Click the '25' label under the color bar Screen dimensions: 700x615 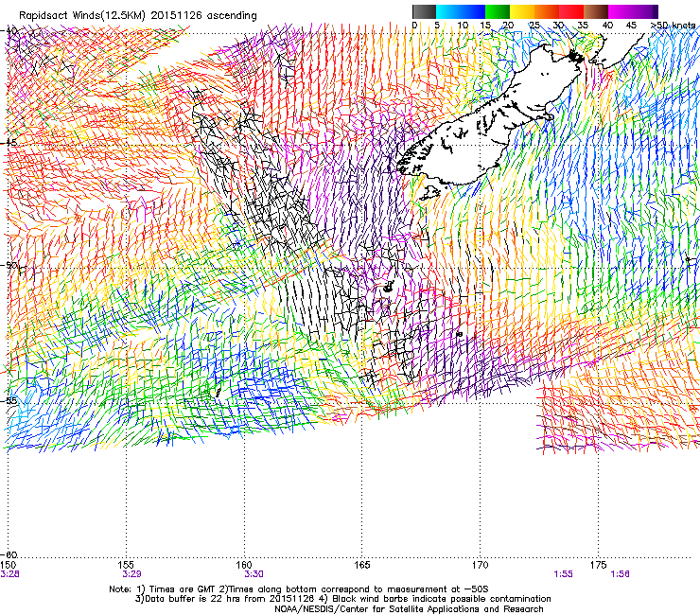tap(534, 26)
